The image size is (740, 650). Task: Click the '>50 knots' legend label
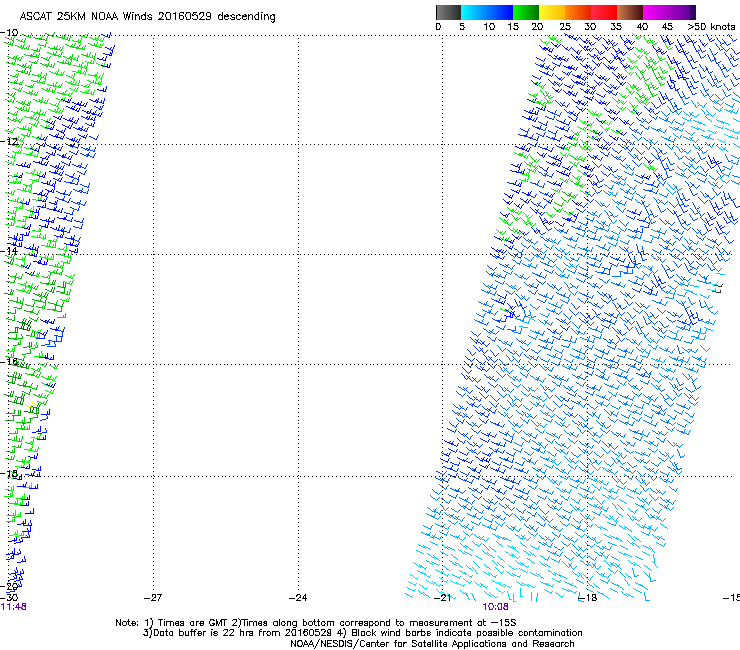pyautogui.click(x=711, y=26)
